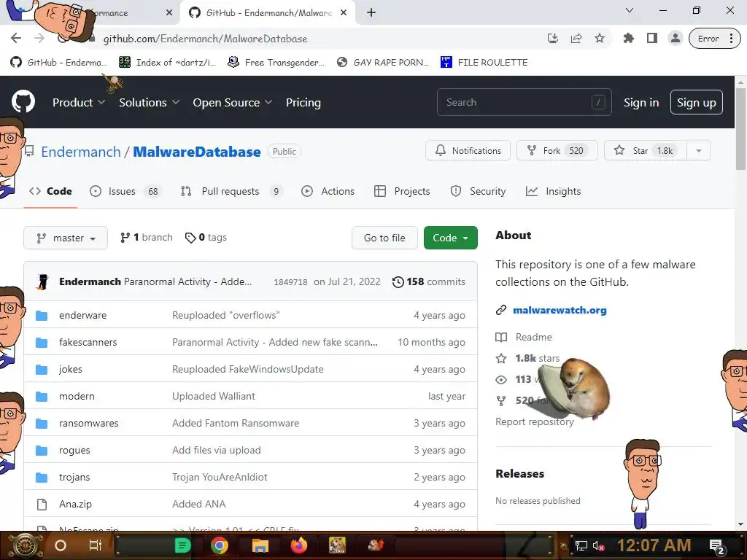Expand the Product menu
Image resolution: width=747 pixels, height=560 pixels.
tap(79, 102)
